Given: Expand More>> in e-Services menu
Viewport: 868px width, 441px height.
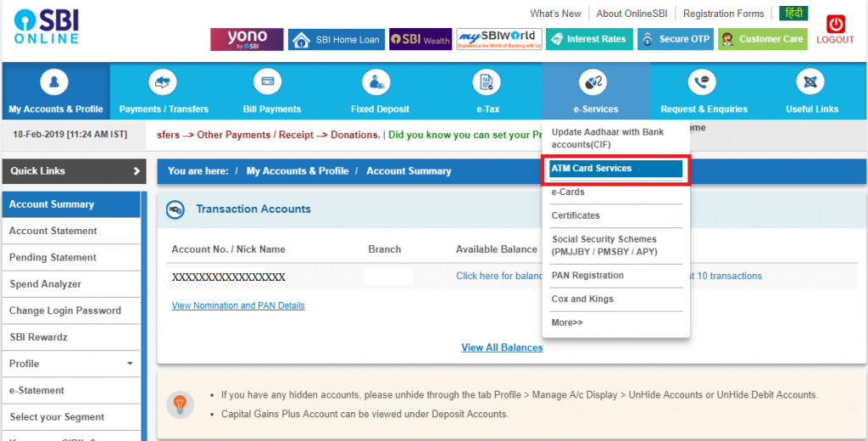Looking at the screenshot, I should pyautogui.click(x=567, y=322).
